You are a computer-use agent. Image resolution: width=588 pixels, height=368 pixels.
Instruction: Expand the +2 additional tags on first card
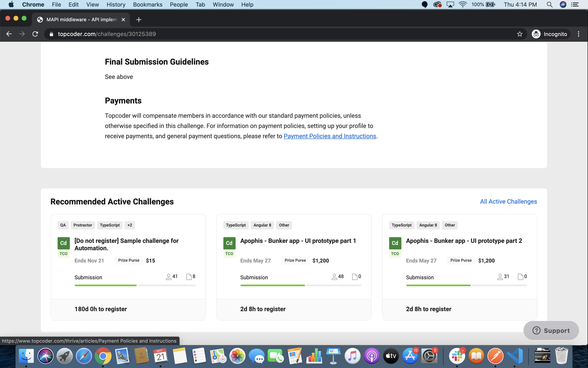click(129, 225)
